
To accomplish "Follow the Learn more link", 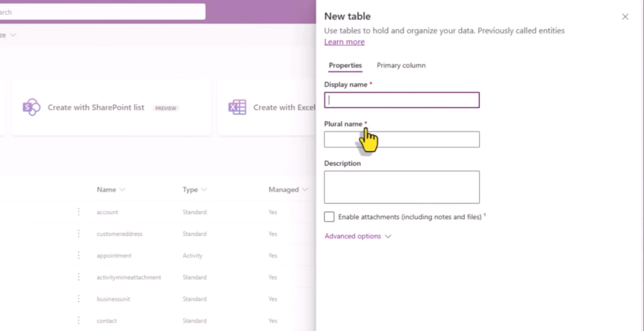I will pos(344,42).
